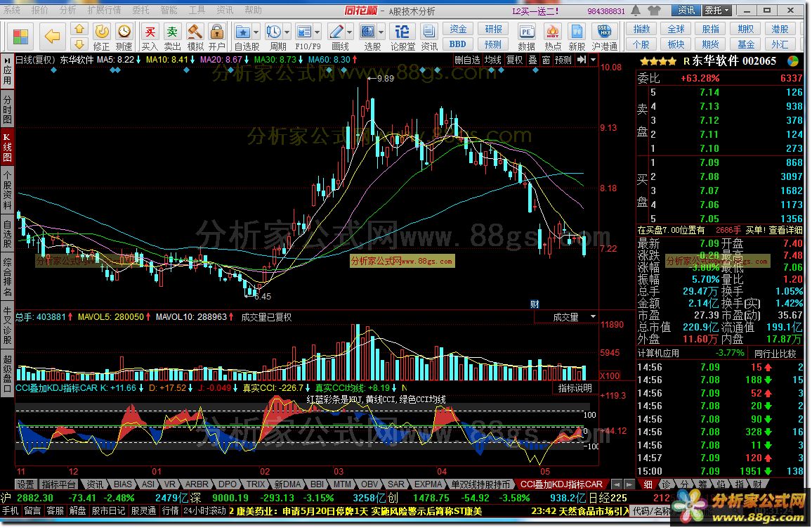Go back with the yellow left arrow
The height and width of the screenshot is (528, 812).
click(52, 37)
